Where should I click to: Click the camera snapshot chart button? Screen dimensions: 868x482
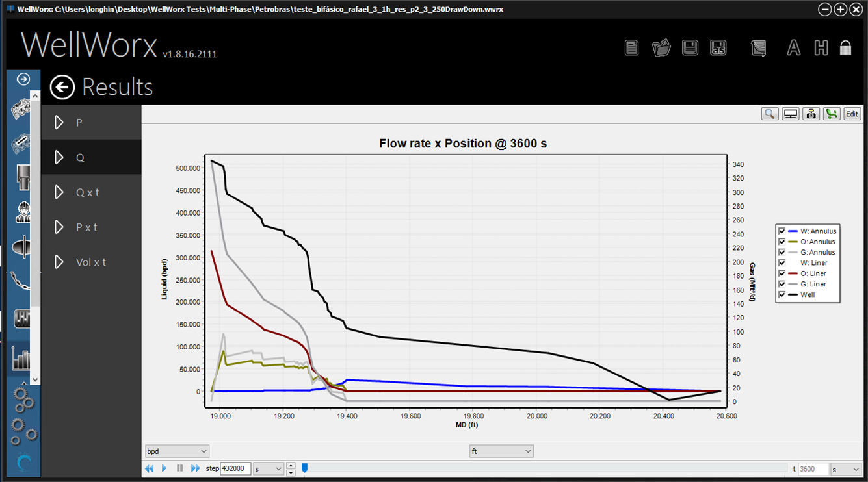[x=811, y=114]
